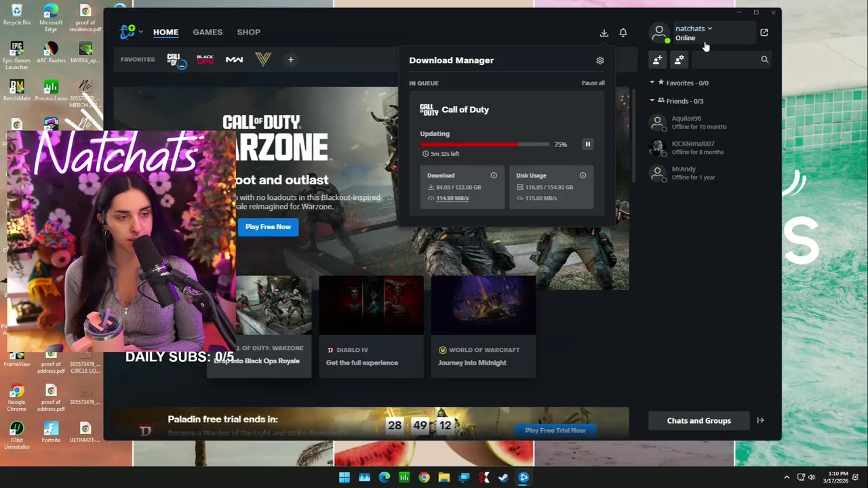Select the MW favorite icon
Image resolution: width=868 pixels, height=488 pixels.
click(234, 60)
